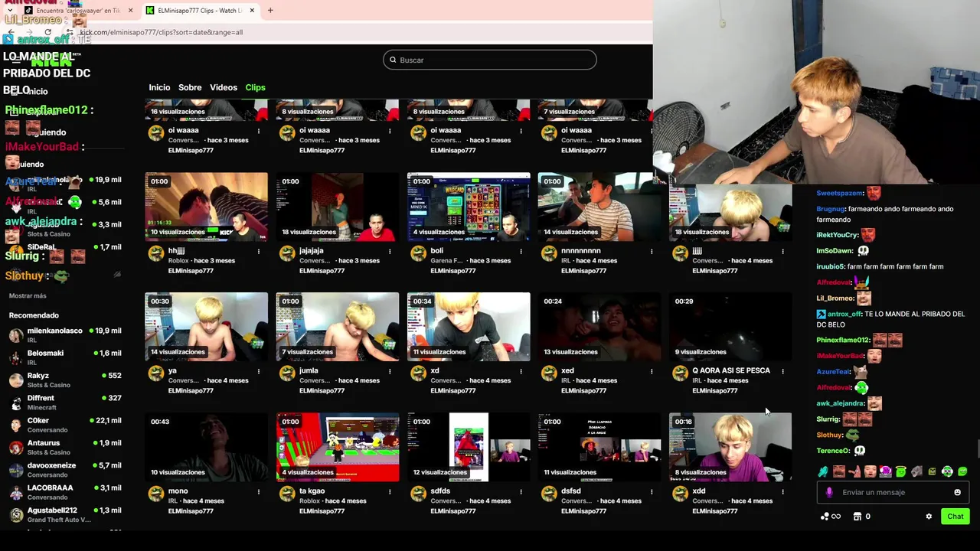Open Antaurus avatar in sidebar

16,448
